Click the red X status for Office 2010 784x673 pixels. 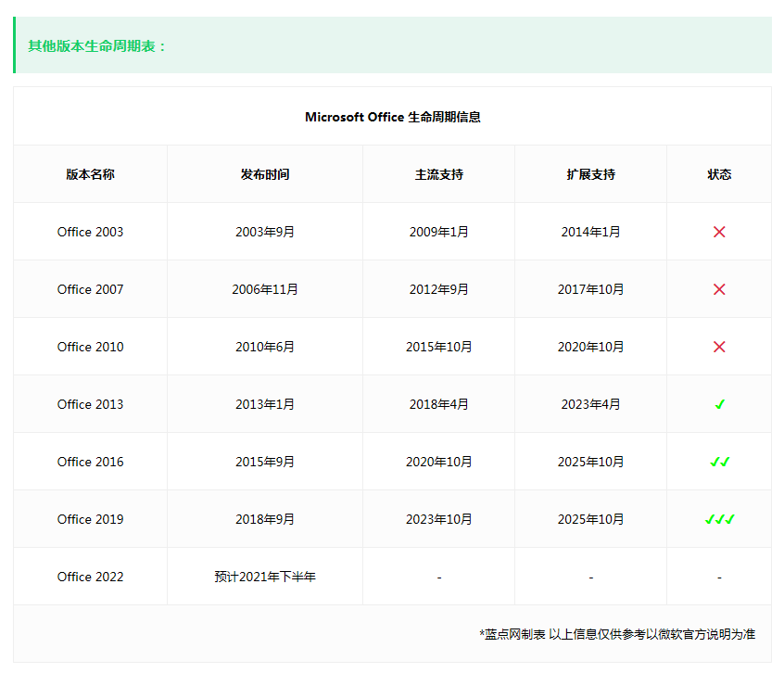pos(719,347)
